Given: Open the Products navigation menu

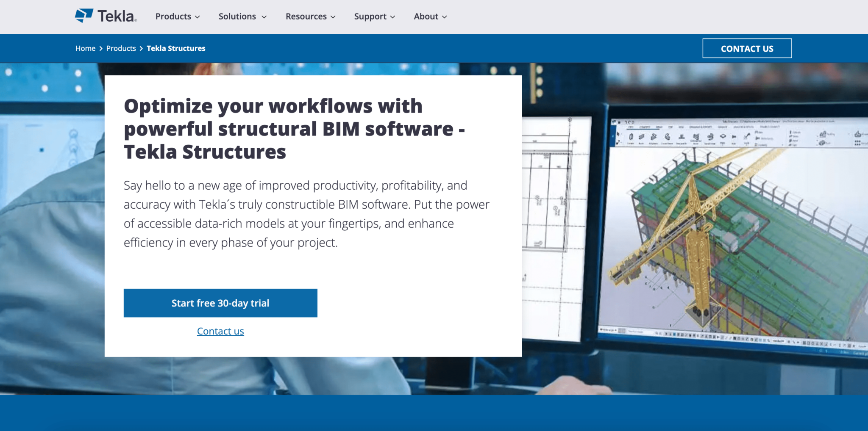Looking at the screenshot, I should (172, 17).
